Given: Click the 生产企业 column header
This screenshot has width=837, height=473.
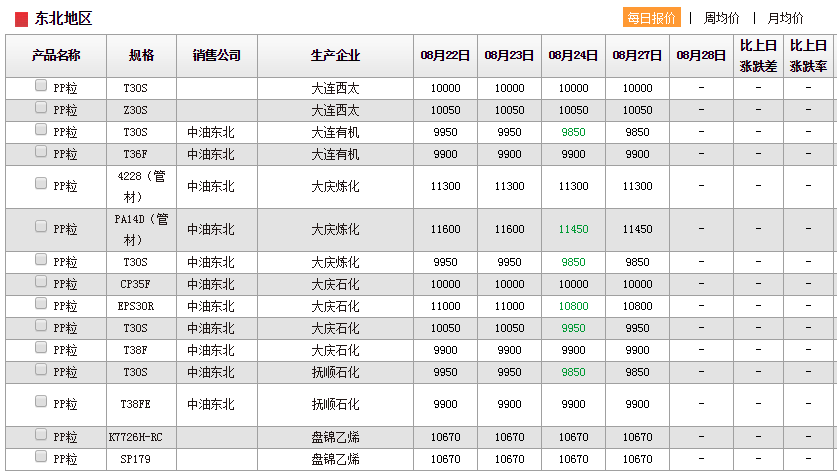Looking at the screenshot, I should pos(335,56).
